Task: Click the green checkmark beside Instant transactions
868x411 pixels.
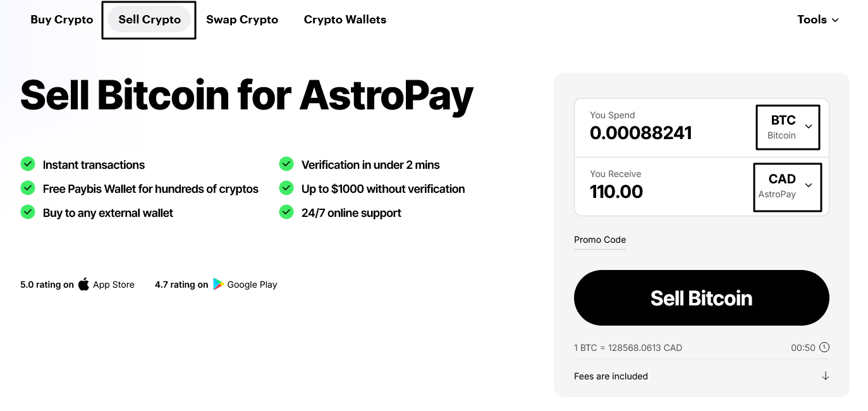Action: [x=28, y=164]
